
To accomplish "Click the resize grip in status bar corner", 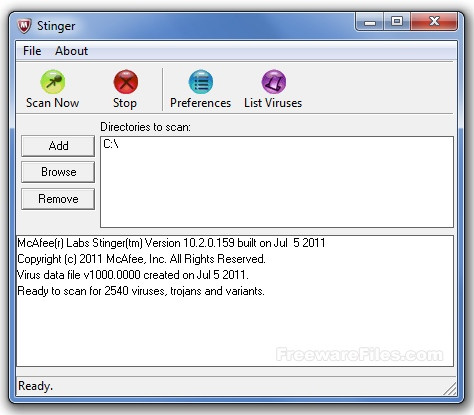I will tap(450, 389).
